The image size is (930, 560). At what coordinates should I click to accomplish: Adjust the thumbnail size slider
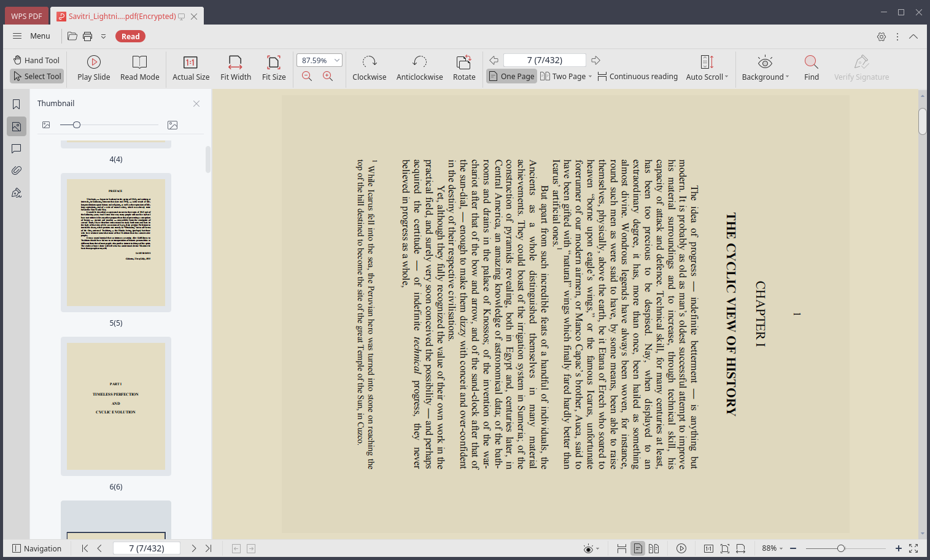76,125
